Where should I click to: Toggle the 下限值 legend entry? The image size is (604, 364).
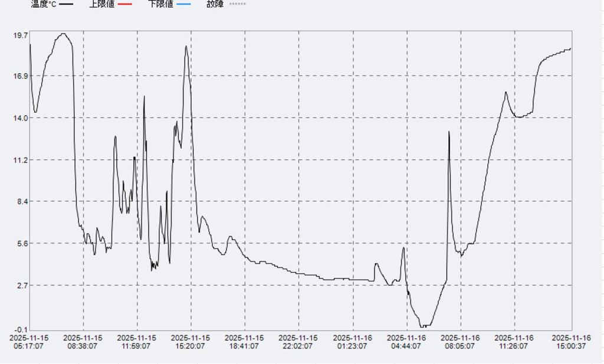[160, 4]
